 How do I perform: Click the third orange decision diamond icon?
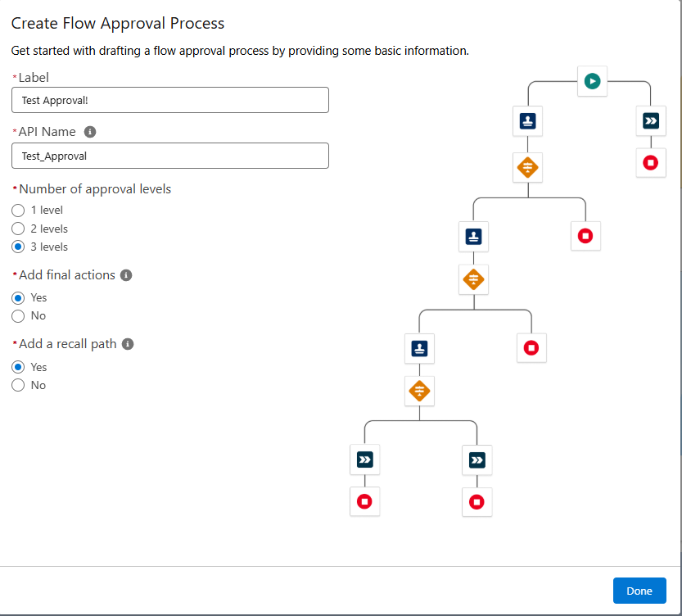click(419, 391)
